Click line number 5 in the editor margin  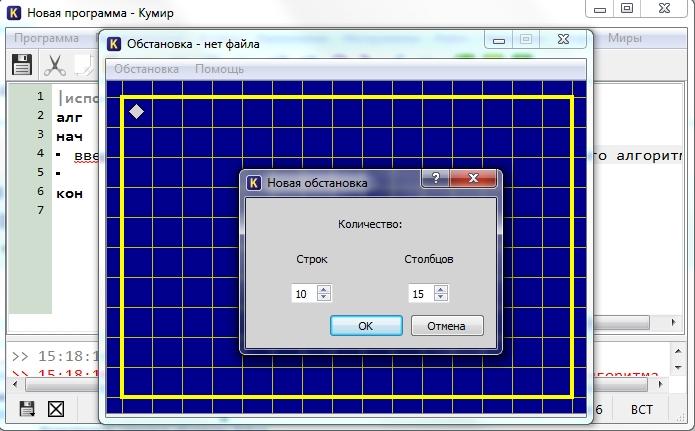point(40,172)
